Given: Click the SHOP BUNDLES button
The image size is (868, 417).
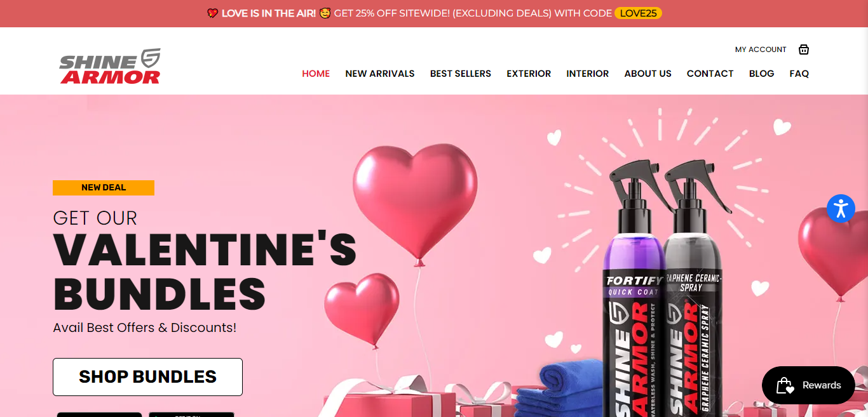Looking at the screenshot, I should click(x=147, y=377).
